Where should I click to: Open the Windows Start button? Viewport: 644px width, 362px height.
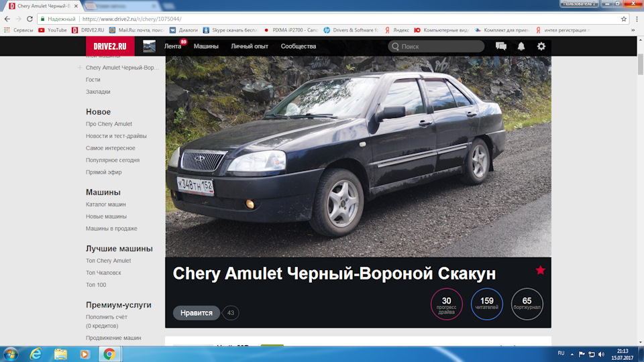(x=10, y=354)
